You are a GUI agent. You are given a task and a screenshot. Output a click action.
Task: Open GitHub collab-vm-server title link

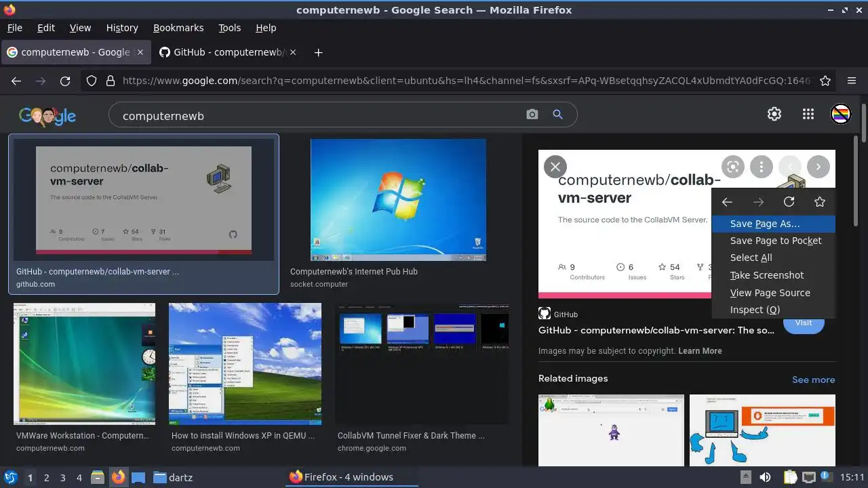click(x=656, y=330)
